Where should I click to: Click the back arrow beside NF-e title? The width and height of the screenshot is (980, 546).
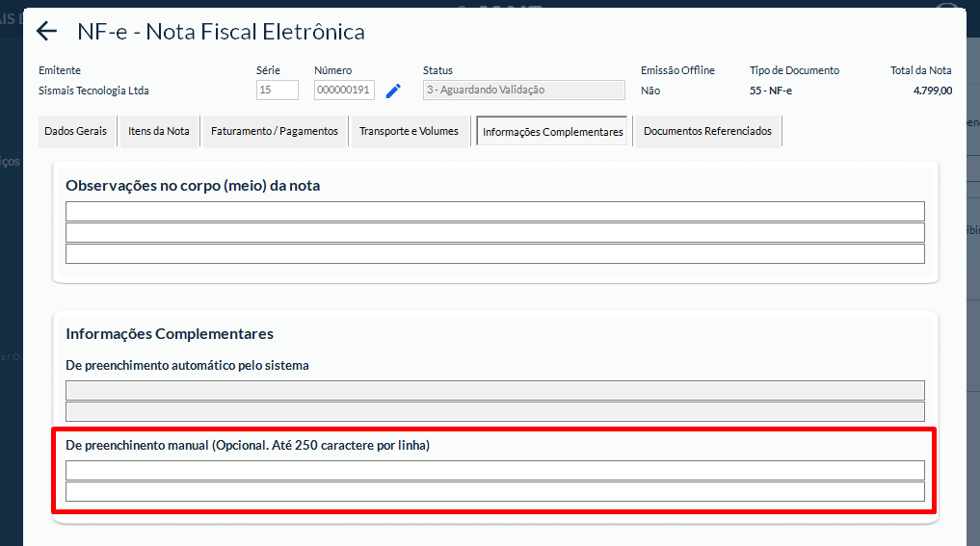tap(46, 32)
